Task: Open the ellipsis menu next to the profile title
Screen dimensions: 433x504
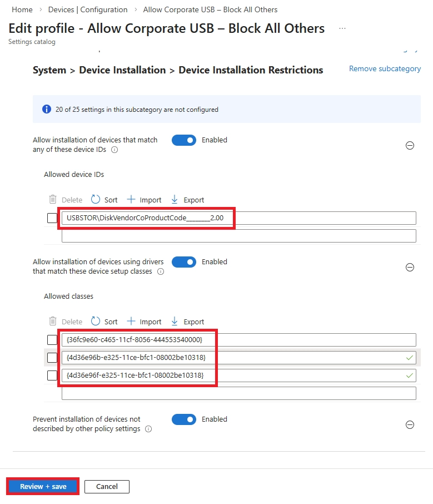Action: click(x=342, y=28)
